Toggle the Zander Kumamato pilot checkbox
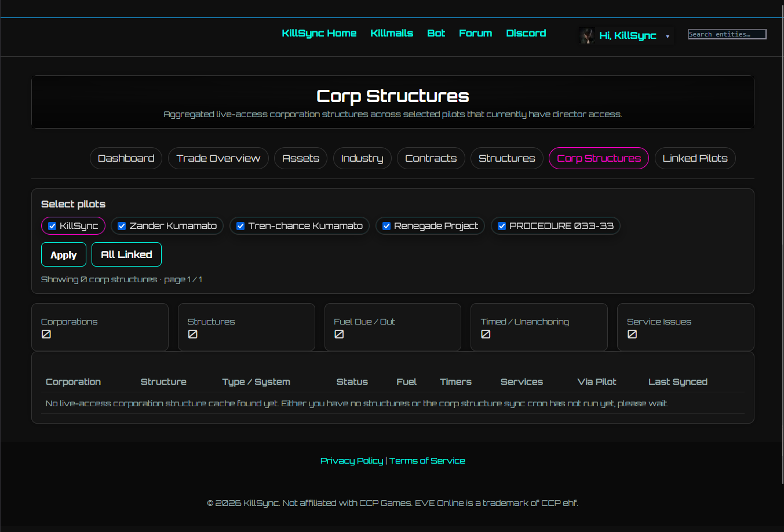 tap(122, 226)
